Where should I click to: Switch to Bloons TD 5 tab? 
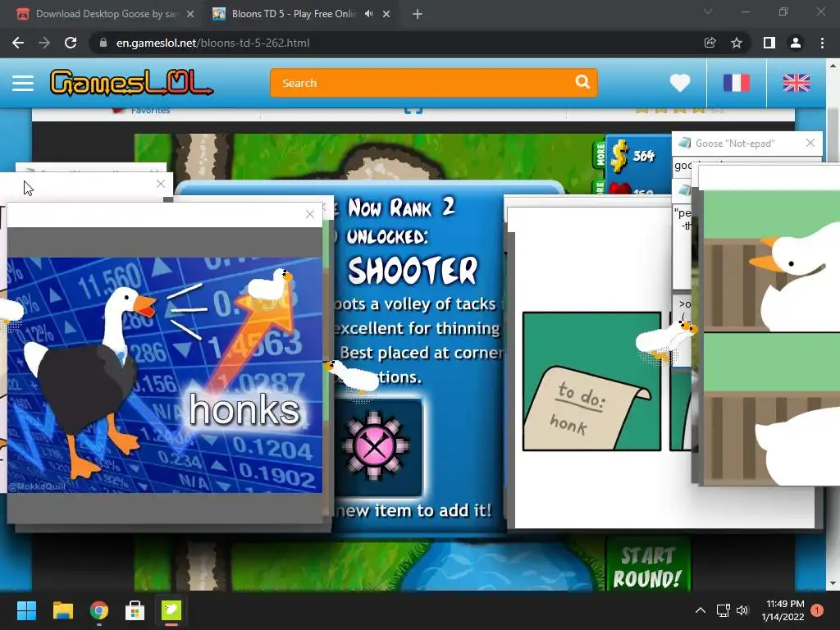(292, 14)
